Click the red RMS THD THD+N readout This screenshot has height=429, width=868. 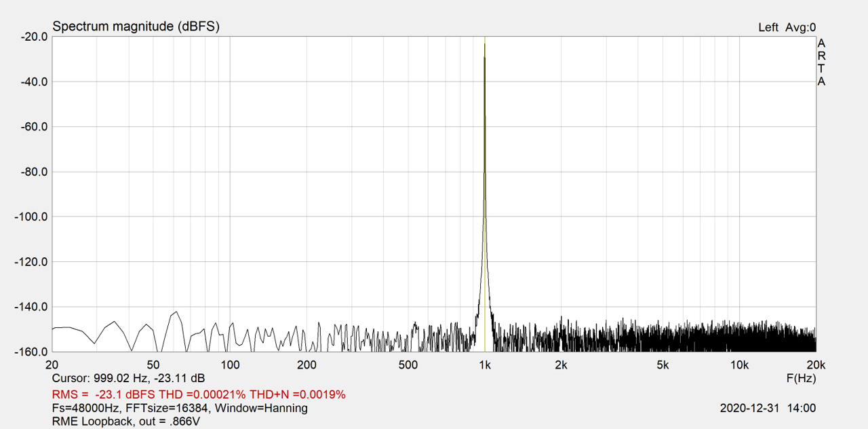(199, 394)
